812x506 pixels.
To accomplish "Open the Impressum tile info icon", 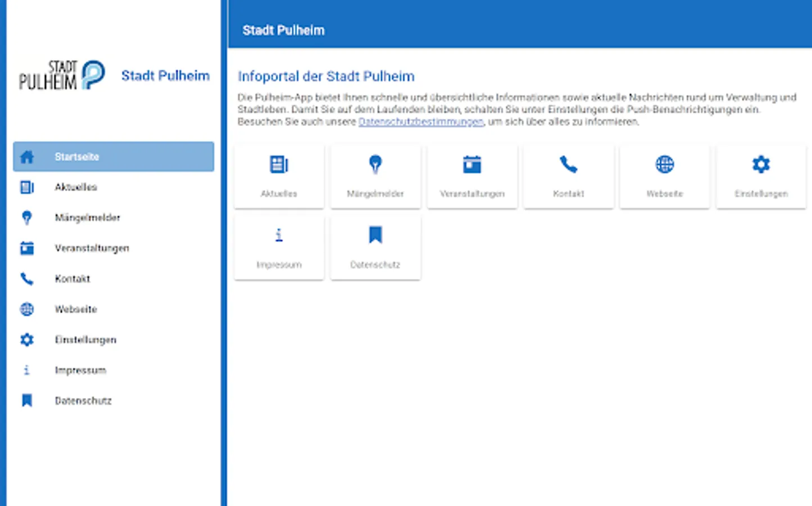I will 279,235.
